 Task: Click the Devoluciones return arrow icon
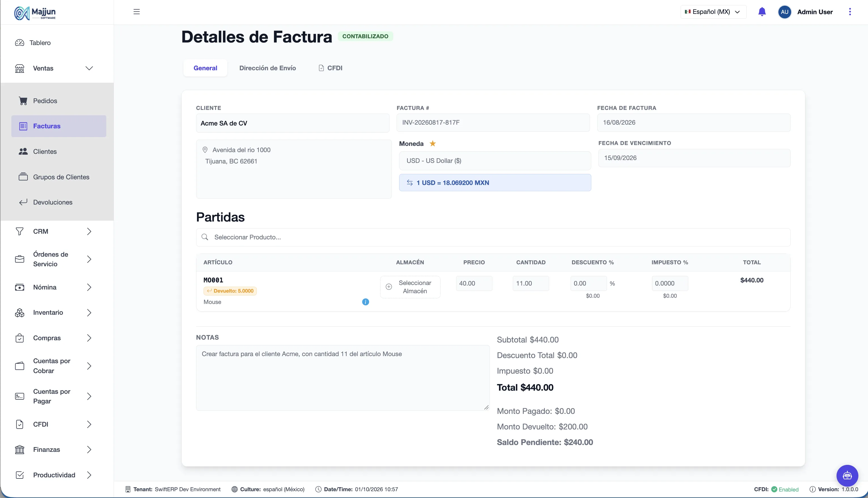pos(23,202)
